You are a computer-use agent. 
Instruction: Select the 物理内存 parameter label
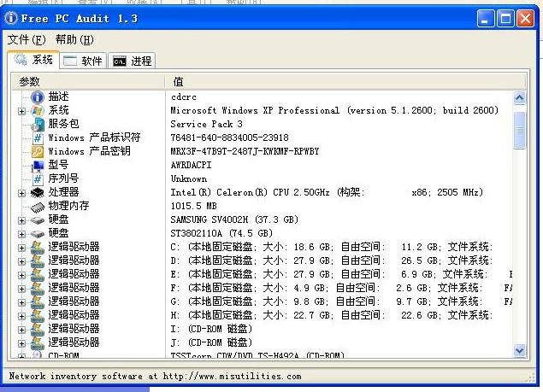click(68, 206)
